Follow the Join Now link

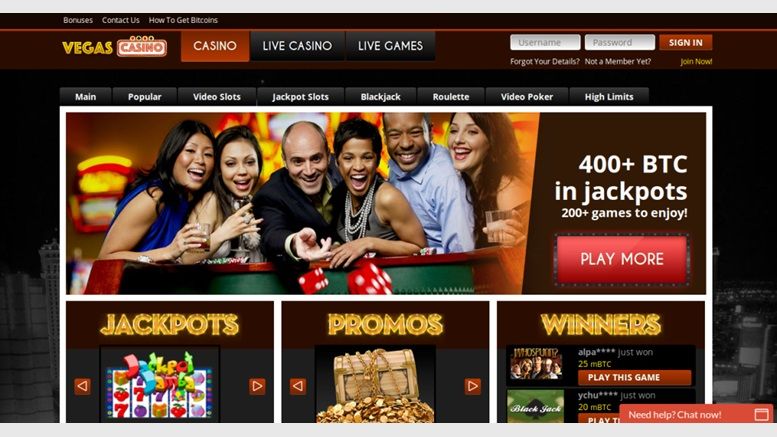click(696, 61)
